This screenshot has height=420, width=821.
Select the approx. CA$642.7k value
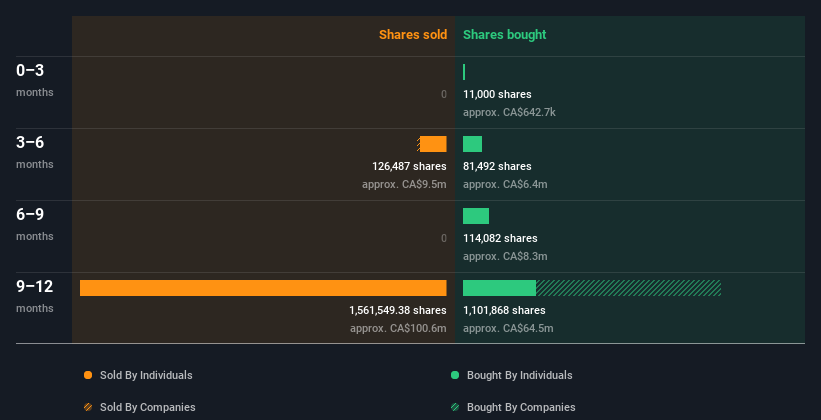[x=509, y=113]
